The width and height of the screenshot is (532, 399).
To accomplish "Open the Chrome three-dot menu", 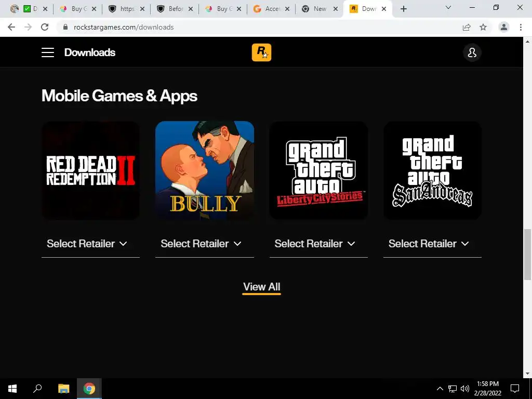I will coord(521,27).
